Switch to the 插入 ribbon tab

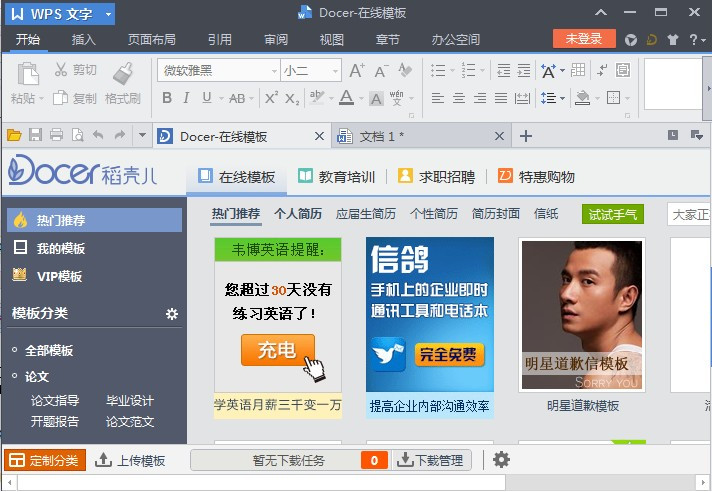click(84, 39)
